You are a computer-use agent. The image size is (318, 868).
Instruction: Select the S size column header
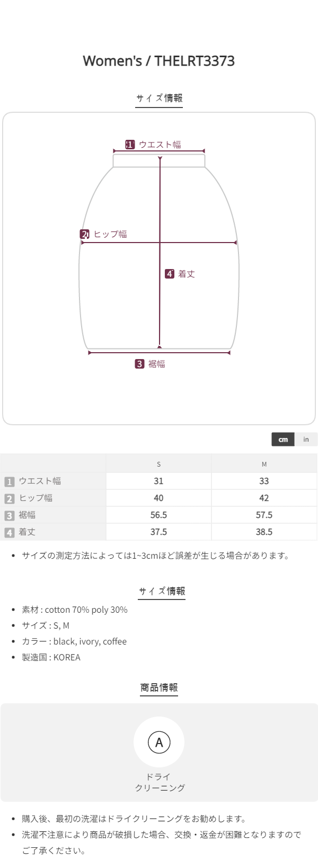coord(158,464)
